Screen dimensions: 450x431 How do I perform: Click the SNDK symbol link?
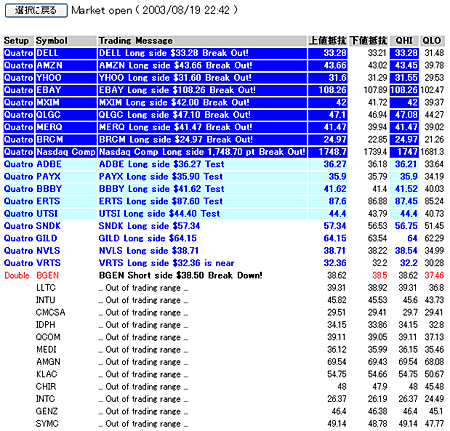49,226
